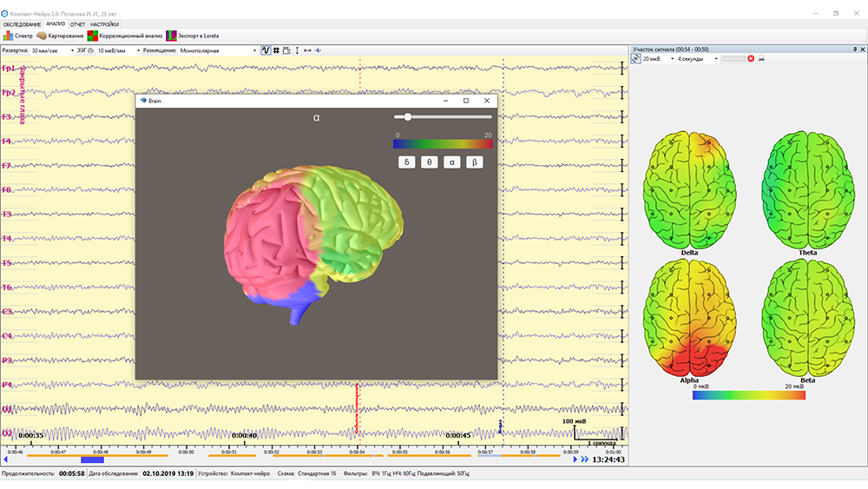Expand the Развертка 30 мм/сек dropdown

click(x=52, y=50)
